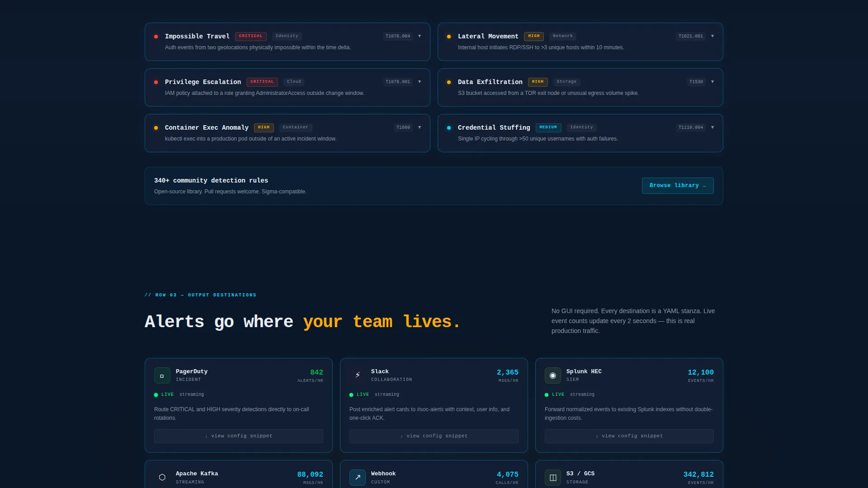Viewport: 868px width, 488px height.
Task: Click CRITICAL badge on Privilege Escalation
Action: pyautogui.click(x=262, y=82)
